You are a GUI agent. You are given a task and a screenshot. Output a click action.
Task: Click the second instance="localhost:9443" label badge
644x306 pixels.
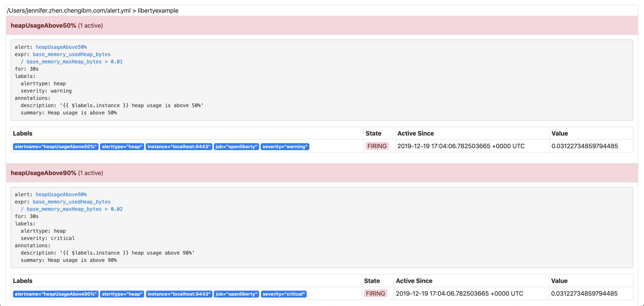tap(179, 294)
